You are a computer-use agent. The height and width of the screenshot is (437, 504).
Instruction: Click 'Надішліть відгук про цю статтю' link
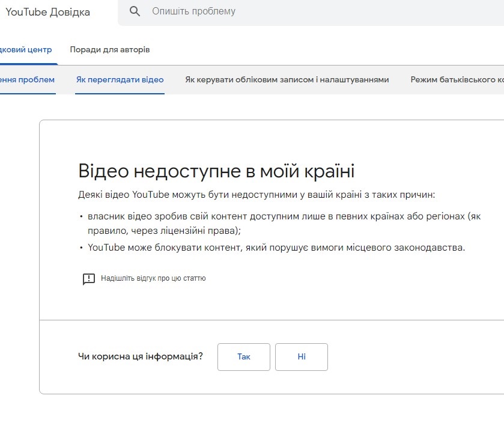click(x=153, y=278)
